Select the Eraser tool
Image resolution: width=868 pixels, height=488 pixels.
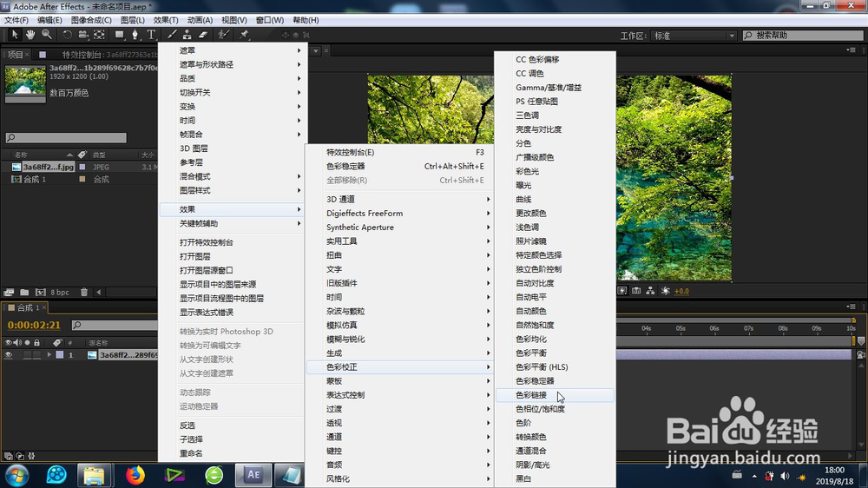coord(203,35)
